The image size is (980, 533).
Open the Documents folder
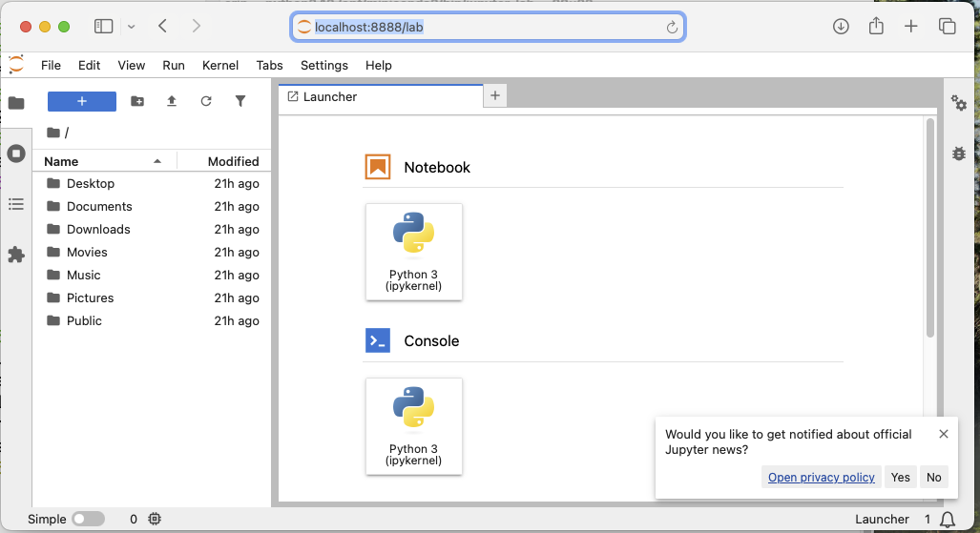pyautogui.click(x=99, y=206)
